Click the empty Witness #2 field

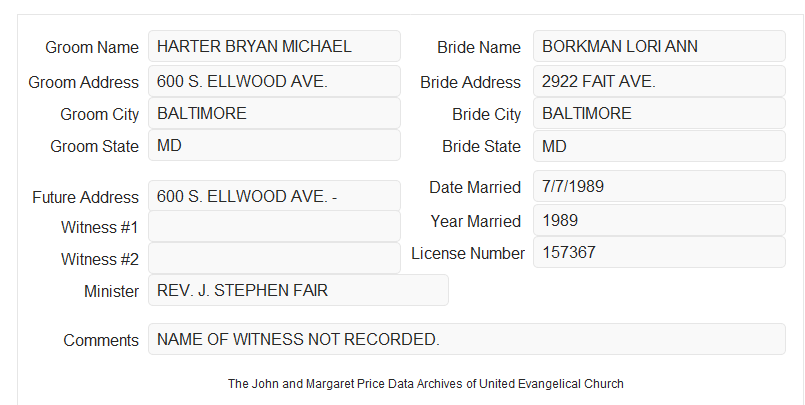pyautogui.click(x=274, y=258)
